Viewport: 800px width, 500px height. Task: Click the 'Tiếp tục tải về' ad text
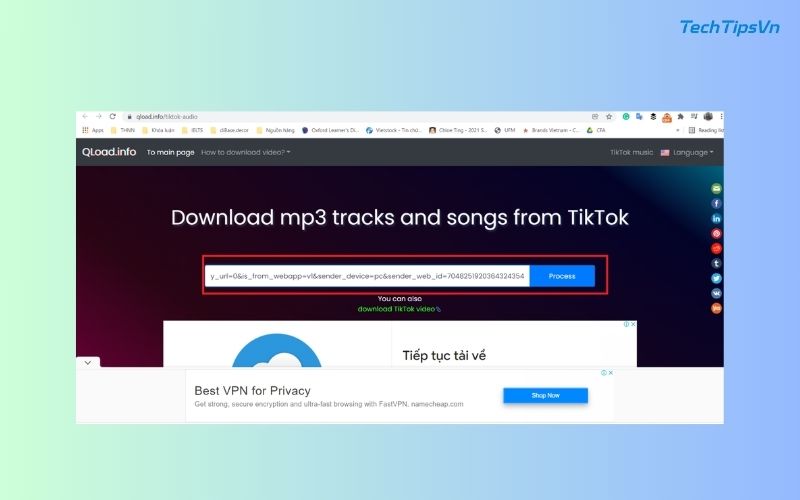444,356
